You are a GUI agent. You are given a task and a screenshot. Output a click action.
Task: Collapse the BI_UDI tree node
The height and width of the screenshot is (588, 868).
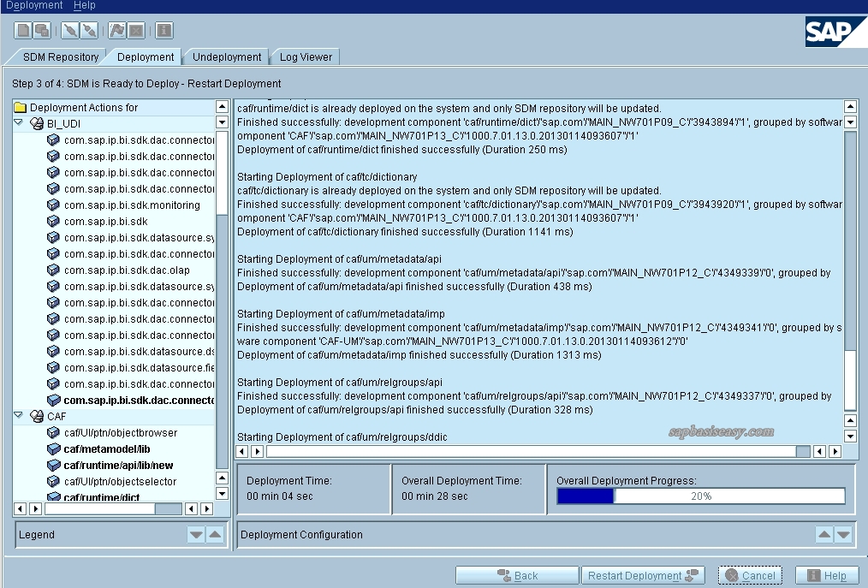[19, 123]
